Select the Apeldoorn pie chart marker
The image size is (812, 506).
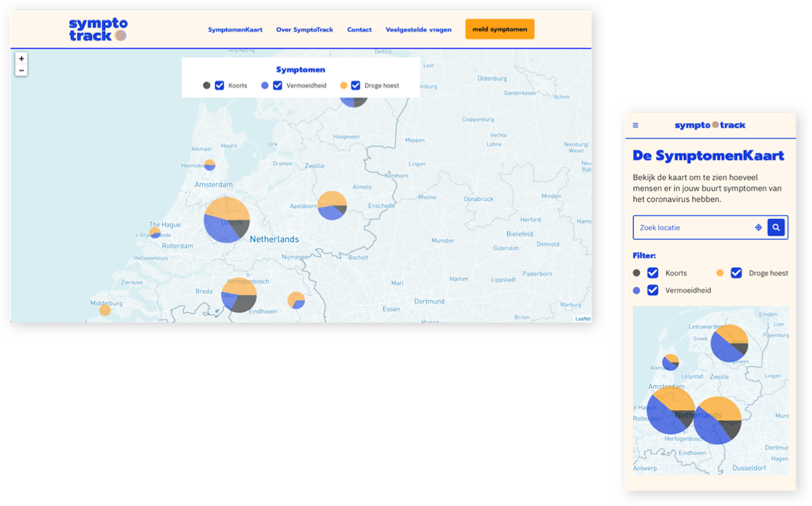pos(332,206)
